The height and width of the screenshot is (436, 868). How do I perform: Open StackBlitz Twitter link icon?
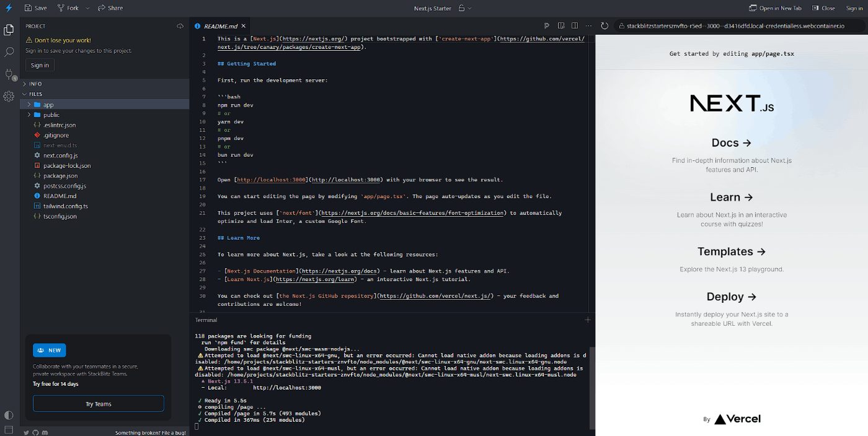(26, 432)
